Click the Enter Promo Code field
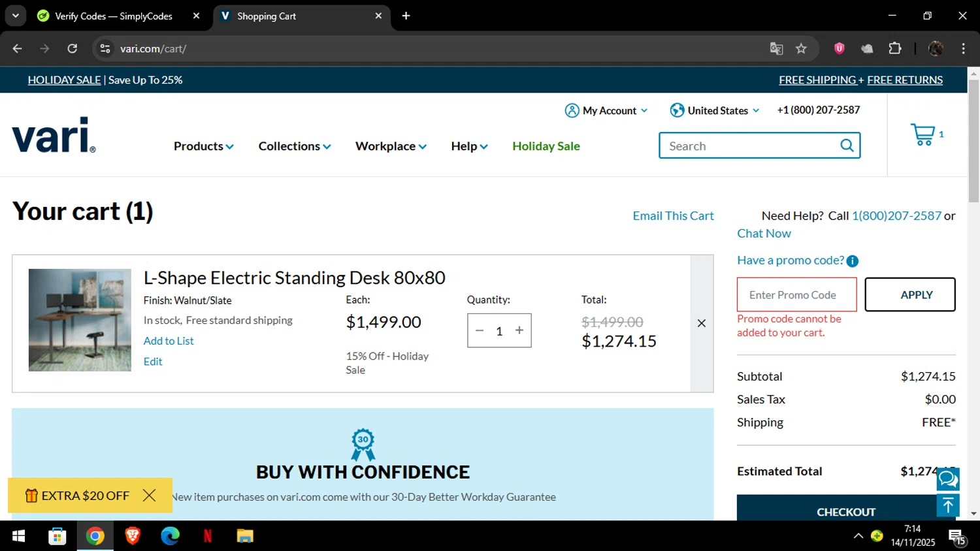Image resolution: width=980 pixels, height=551 pixels. (x=796, y=294)
